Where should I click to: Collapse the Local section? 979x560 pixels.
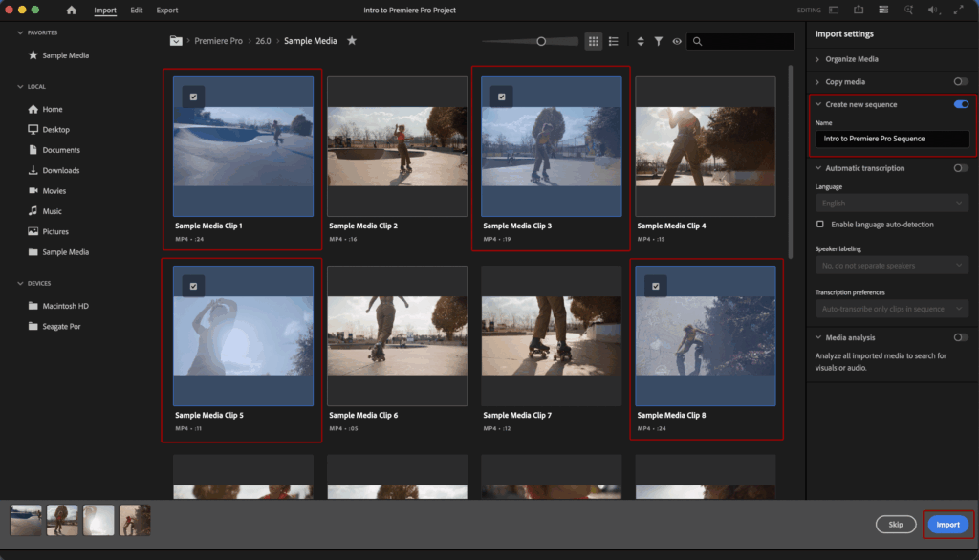[x=21, y=86]
